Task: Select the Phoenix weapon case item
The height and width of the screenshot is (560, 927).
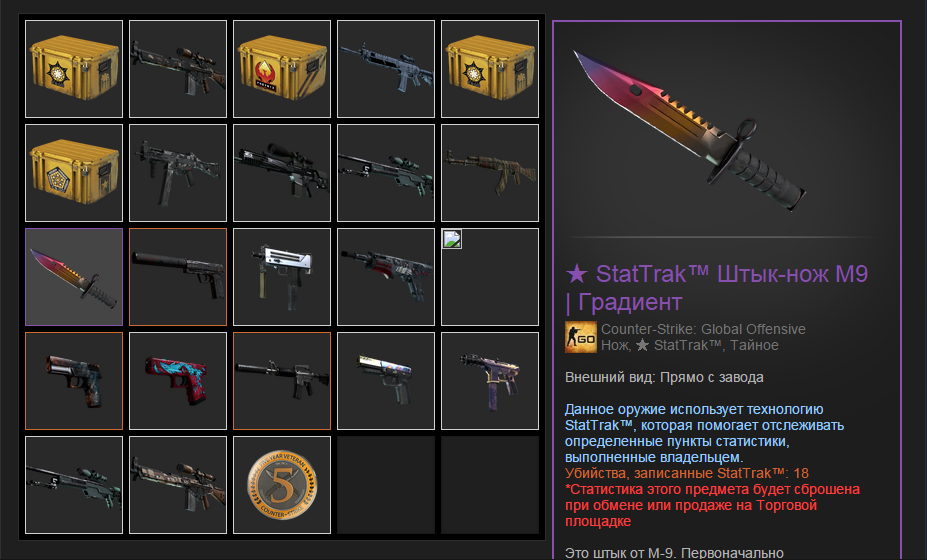Action: click(282, 69)
